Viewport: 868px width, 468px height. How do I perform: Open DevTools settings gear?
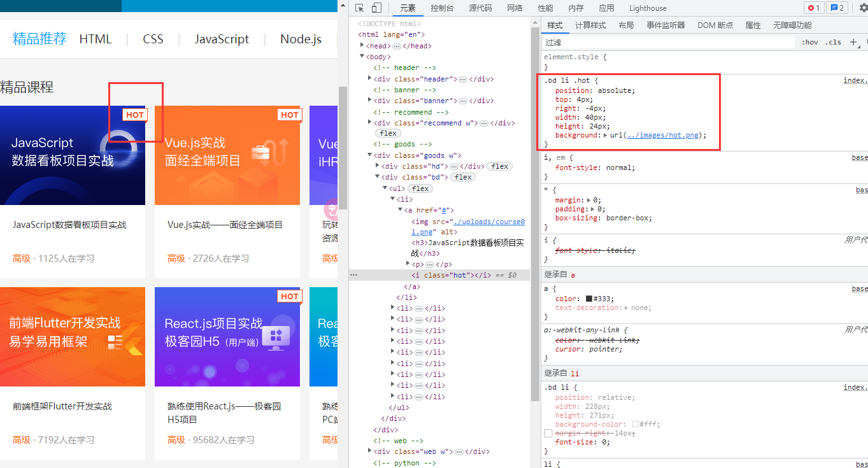pyautogui.click(x=864, y=8)
